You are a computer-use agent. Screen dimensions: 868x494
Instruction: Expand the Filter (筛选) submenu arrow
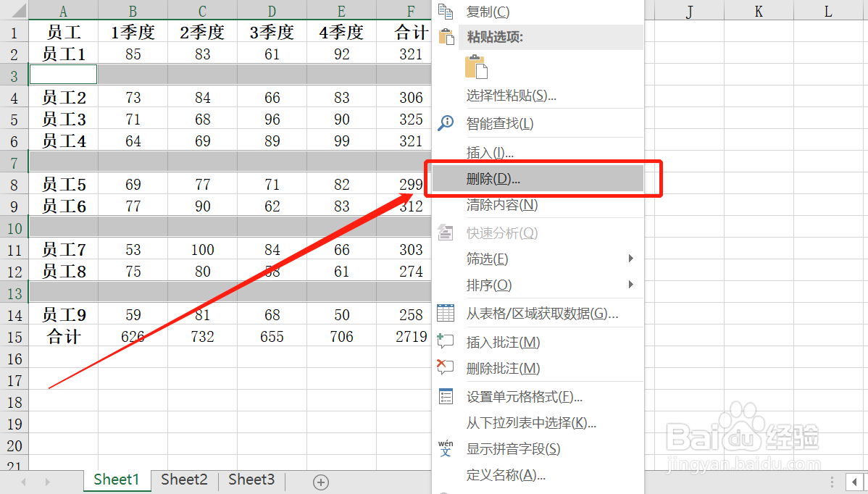click(630, 259)
